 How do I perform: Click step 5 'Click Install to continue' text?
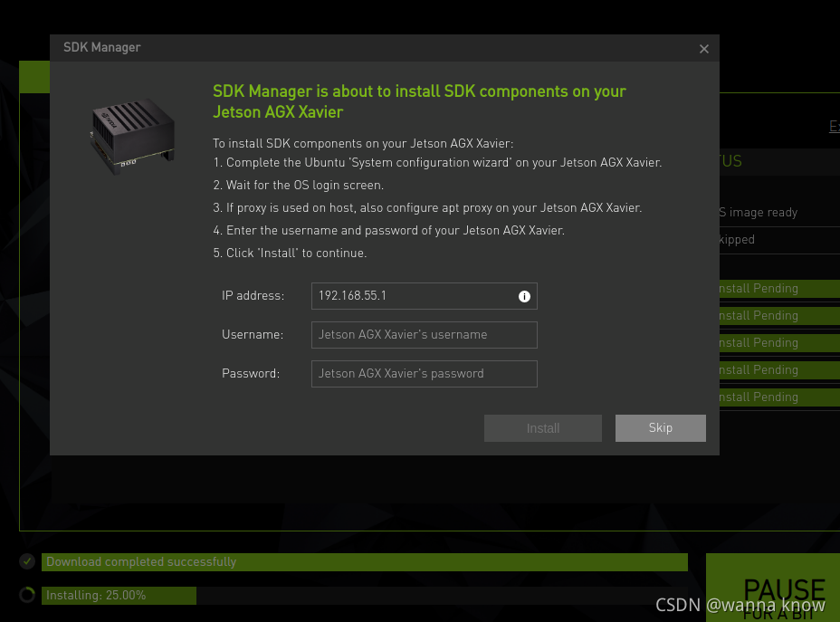[290, 253]
